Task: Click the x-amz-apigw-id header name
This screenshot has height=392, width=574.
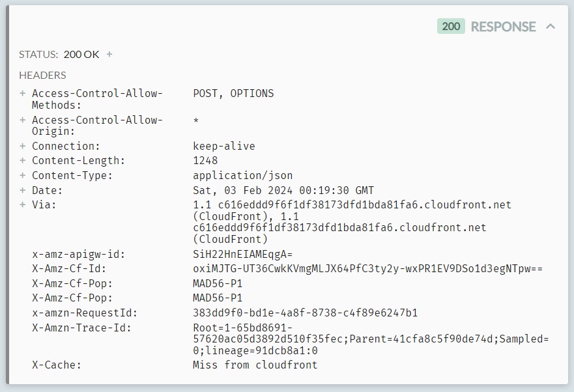Action: click(x=79, y=254)
